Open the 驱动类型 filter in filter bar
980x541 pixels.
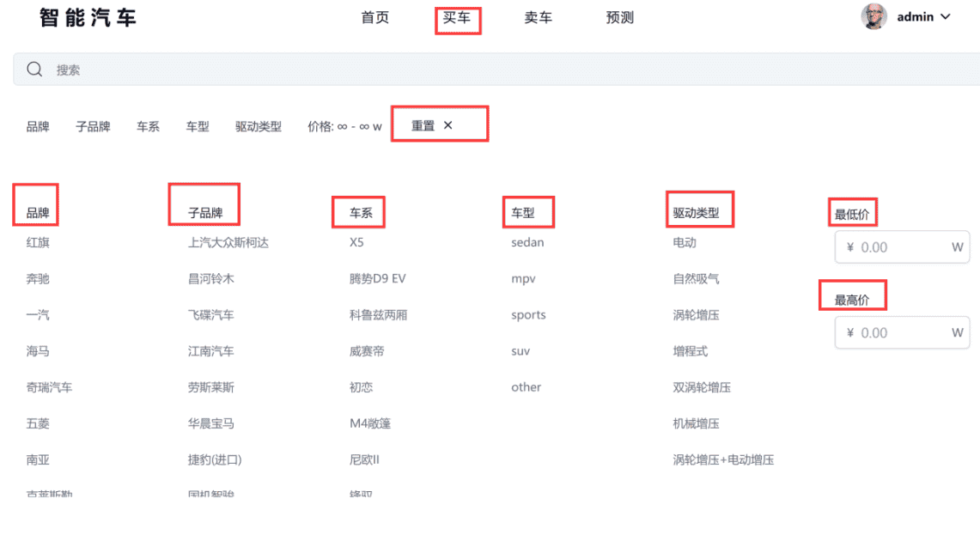259,126
